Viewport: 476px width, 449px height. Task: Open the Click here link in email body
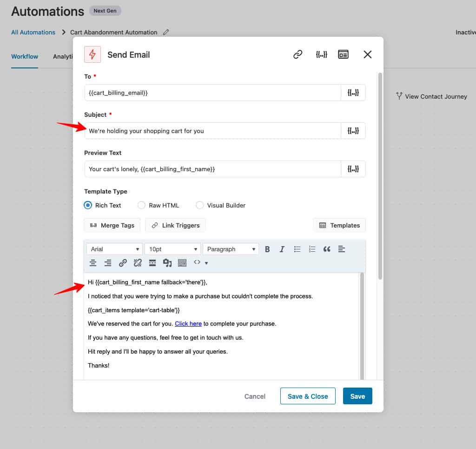pos(188,324)
